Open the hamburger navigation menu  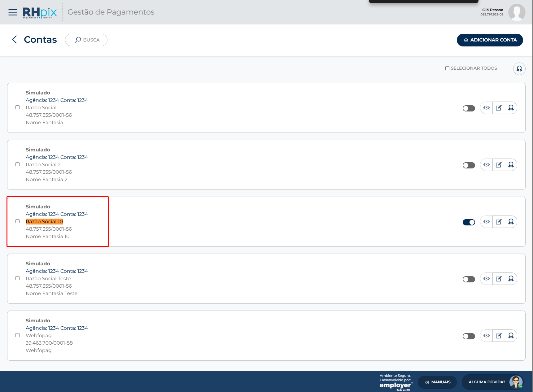pyautogui.click(x=13, y=12)
